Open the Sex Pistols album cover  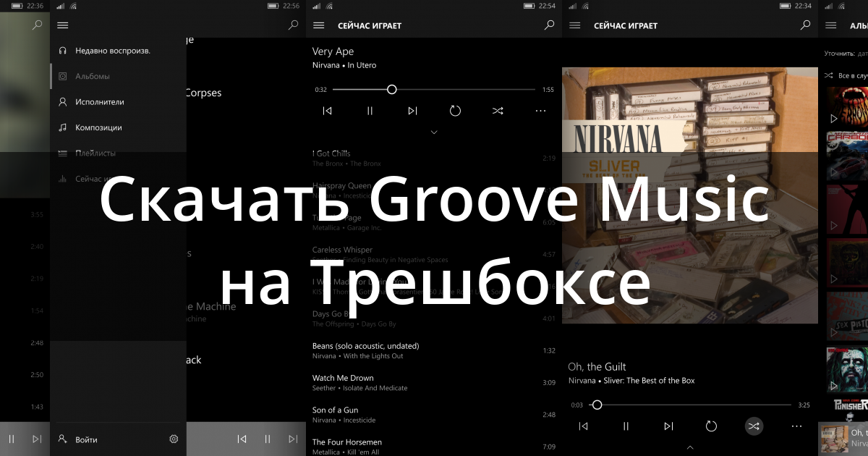847,316
